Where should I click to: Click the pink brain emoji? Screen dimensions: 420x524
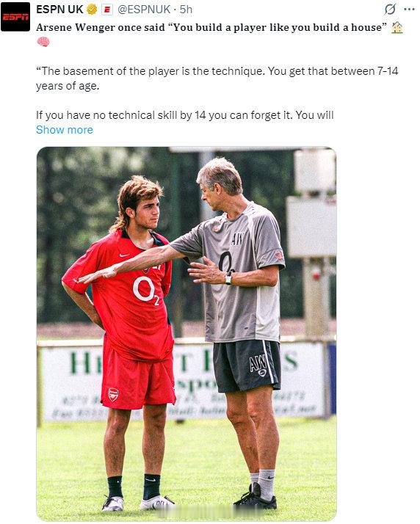click(43, 42)
